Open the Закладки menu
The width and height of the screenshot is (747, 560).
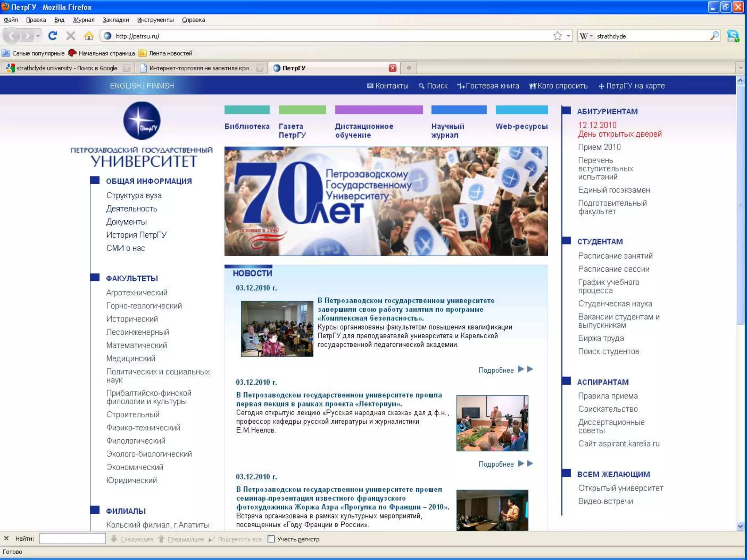pos(116,20)
